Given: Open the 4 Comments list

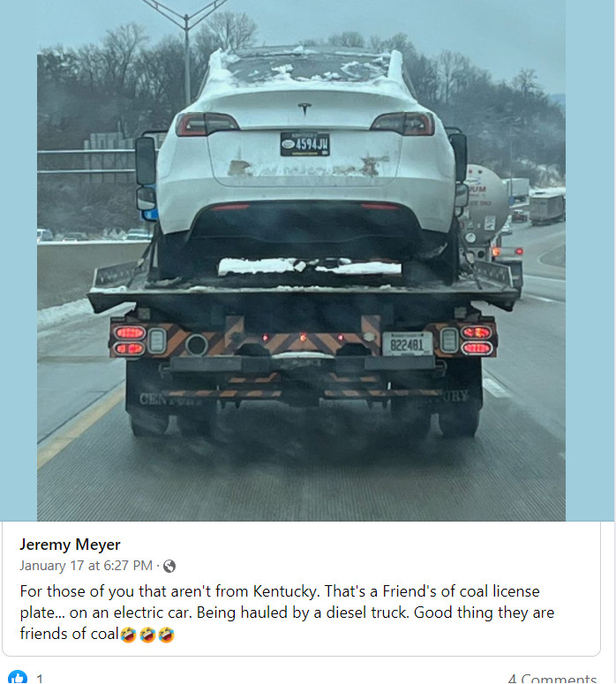Looking at the screenshot, I should point(552,679).
